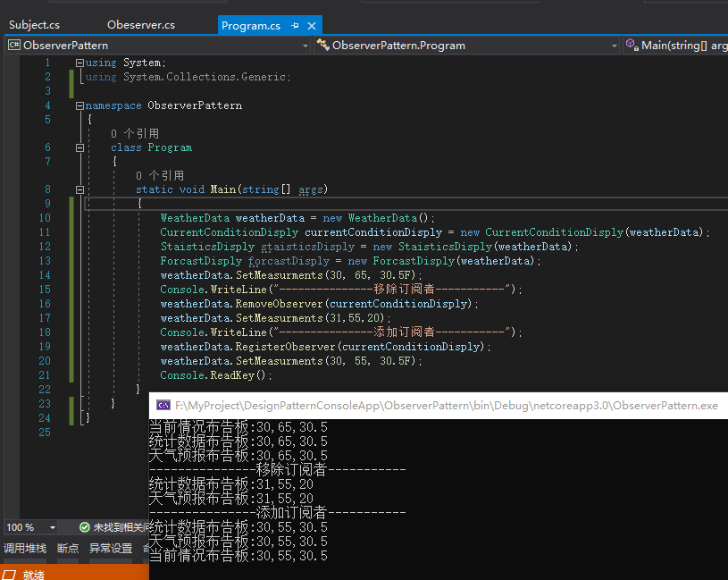
Task: Open the ObserverPattern.Program type dropdown
Action: [467, 46]
